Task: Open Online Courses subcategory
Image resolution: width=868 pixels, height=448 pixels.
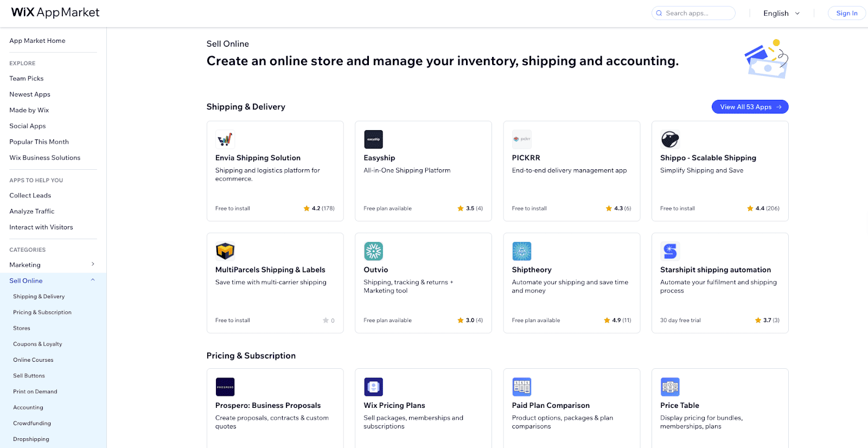Action: (x=33, y=360)
